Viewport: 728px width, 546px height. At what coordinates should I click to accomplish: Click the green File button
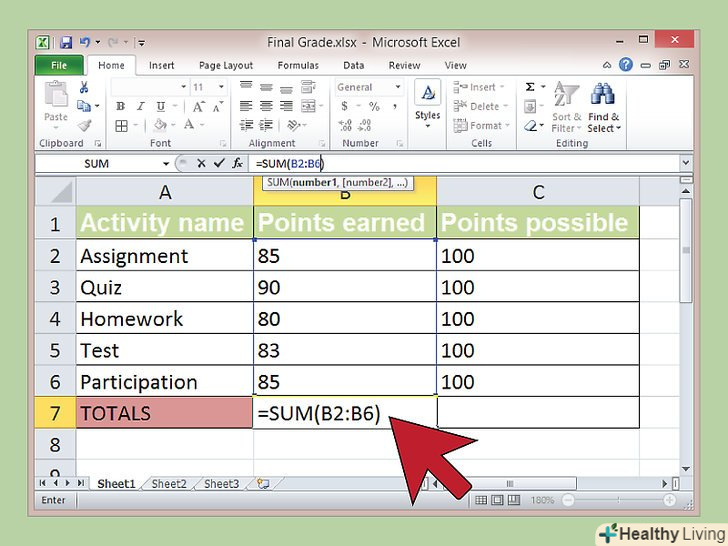(x=59, y=66)
